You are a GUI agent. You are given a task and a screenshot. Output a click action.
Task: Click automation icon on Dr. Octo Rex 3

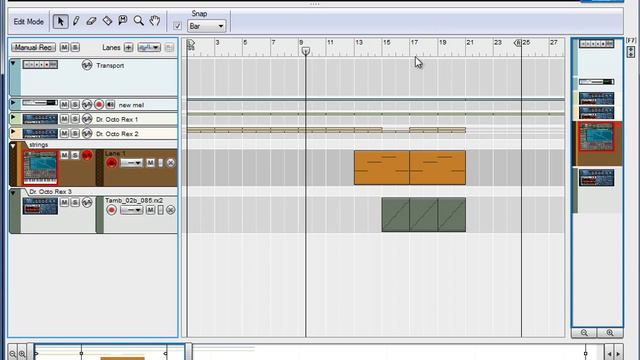(x=87, y=202)
